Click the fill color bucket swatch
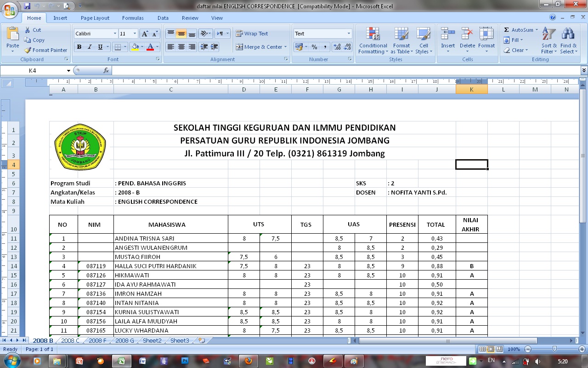 pos(135,47)
